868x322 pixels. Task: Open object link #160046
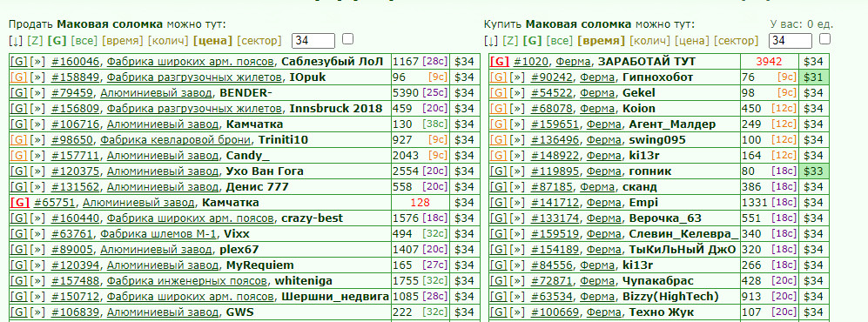pos(75,62)
